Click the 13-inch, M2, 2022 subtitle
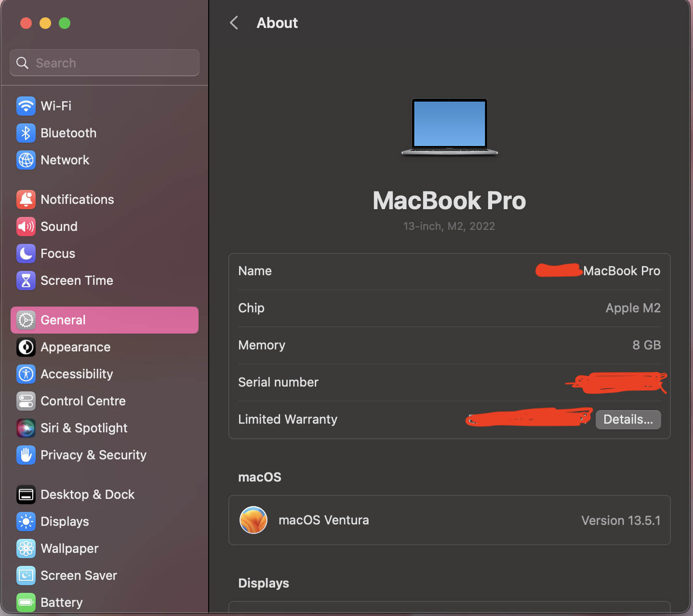This screenshot has height=616, width=693. 449,226
